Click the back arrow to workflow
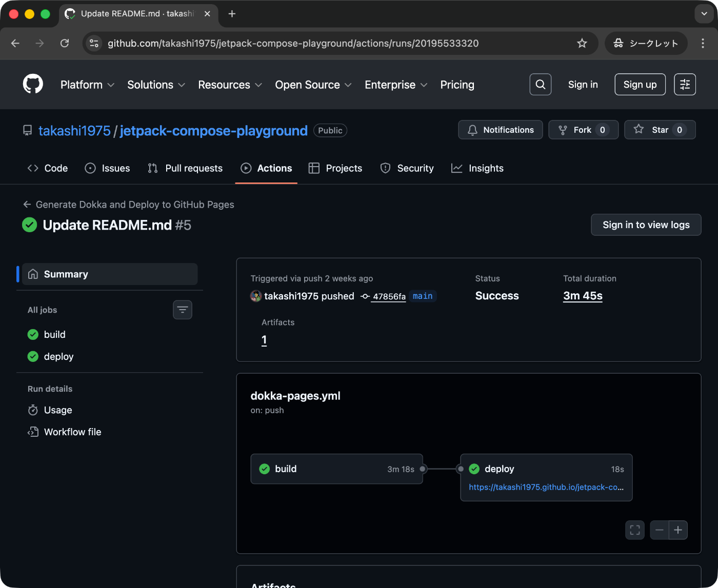This screenshot has width=718, height=588. (27, 205)
